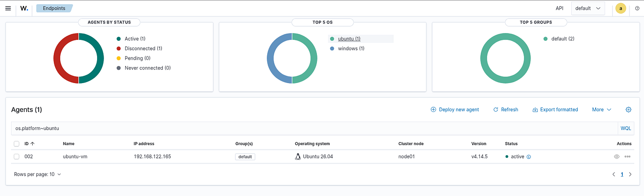Select the checkbox for agent 002
The width and height of the screenshot is (644, 196).
click(x=17, y=157)
